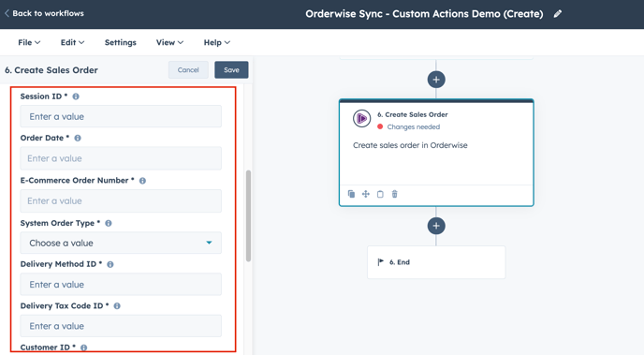Open the File menu
The image size is (644, 355).
coord(29,42)
